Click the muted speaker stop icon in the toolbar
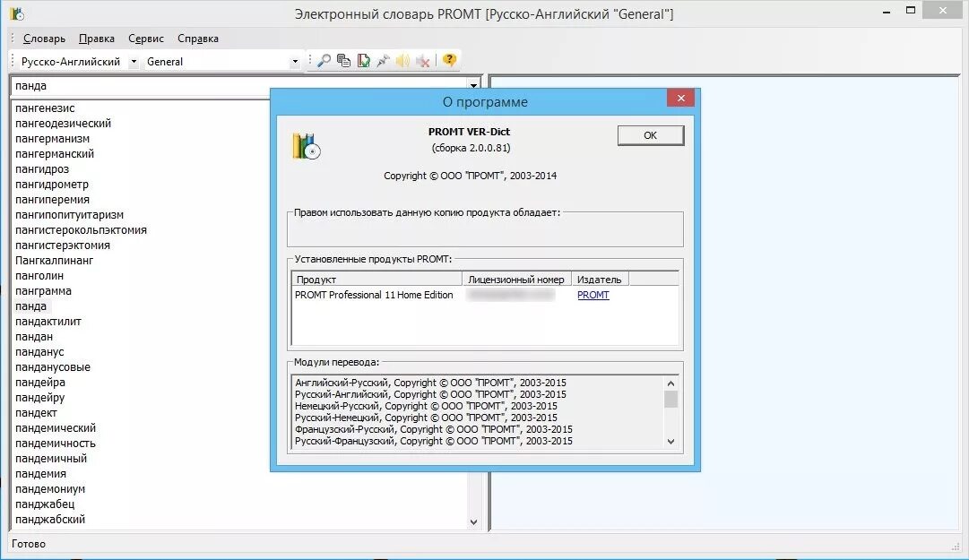 423,61
